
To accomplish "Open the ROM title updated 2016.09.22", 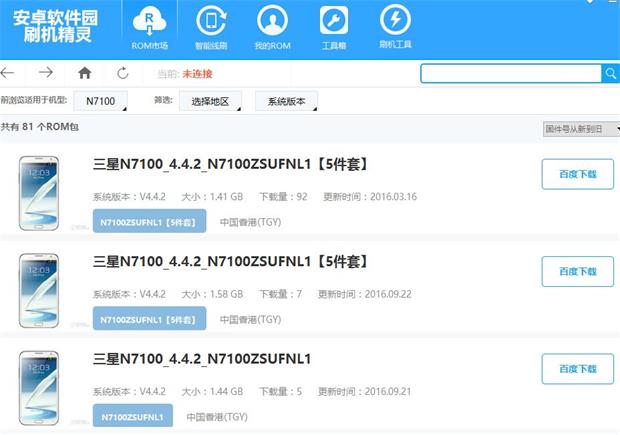I will click(231, 261).
